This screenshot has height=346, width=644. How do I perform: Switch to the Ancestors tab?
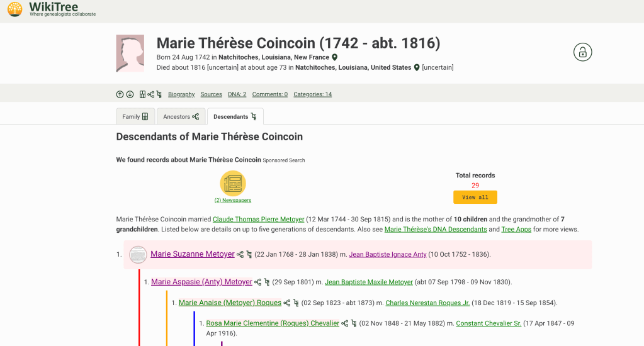[181, 116]
